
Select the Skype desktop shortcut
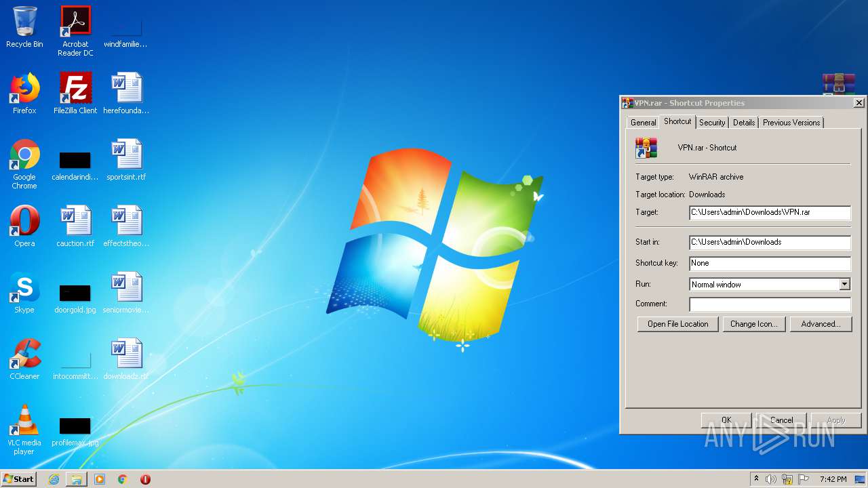(24, 293)
